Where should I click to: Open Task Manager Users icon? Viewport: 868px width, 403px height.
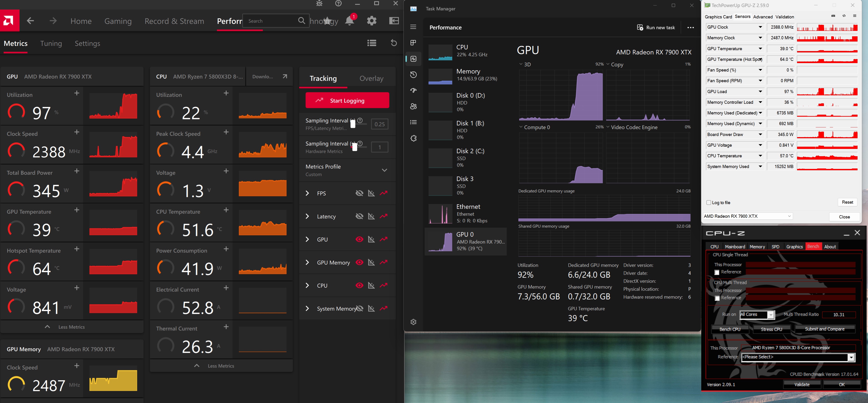click(413, 106)
